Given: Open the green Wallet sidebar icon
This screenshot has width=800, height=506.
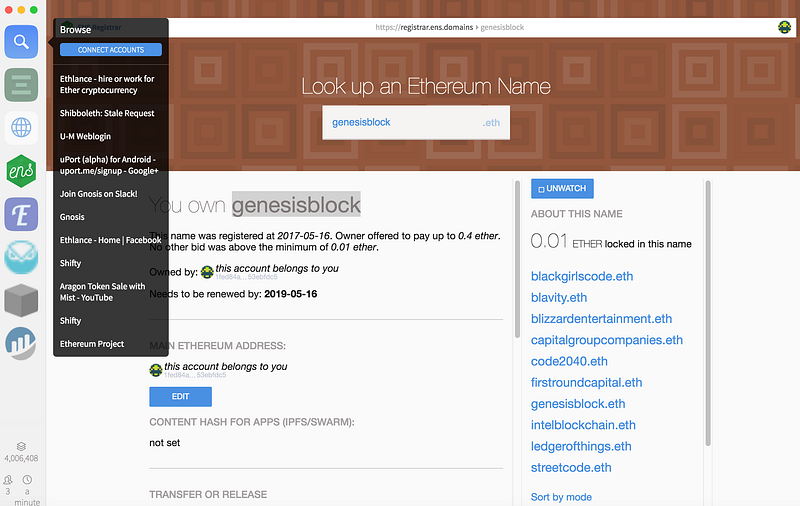Looking at the screenshot, I should (21, 85).
